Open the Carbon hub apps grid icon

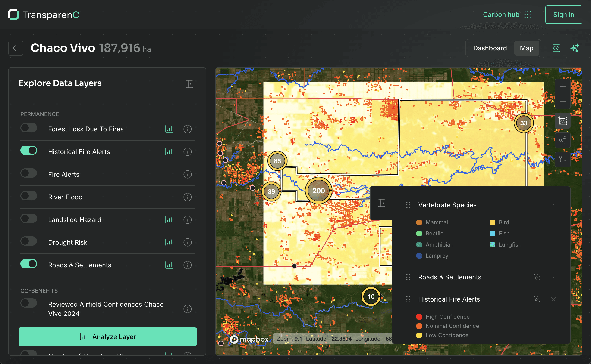[x=528, y=15]
